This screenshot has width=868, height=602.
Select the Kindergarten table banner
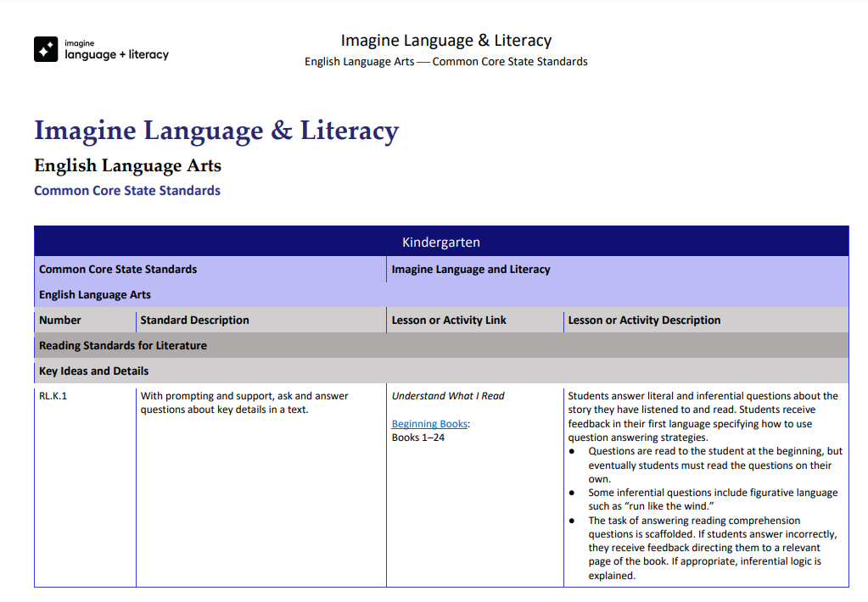pyautogui.click(x=440, y=241)
